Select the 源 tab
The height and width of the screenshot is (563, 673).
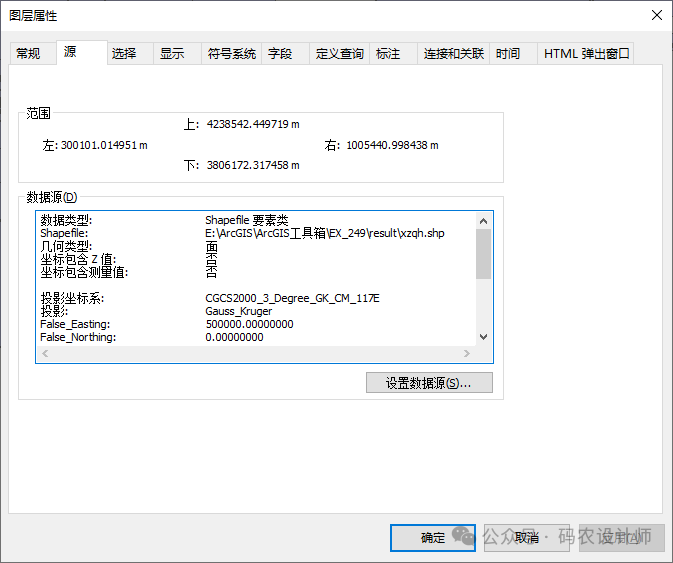coord(70,52)
